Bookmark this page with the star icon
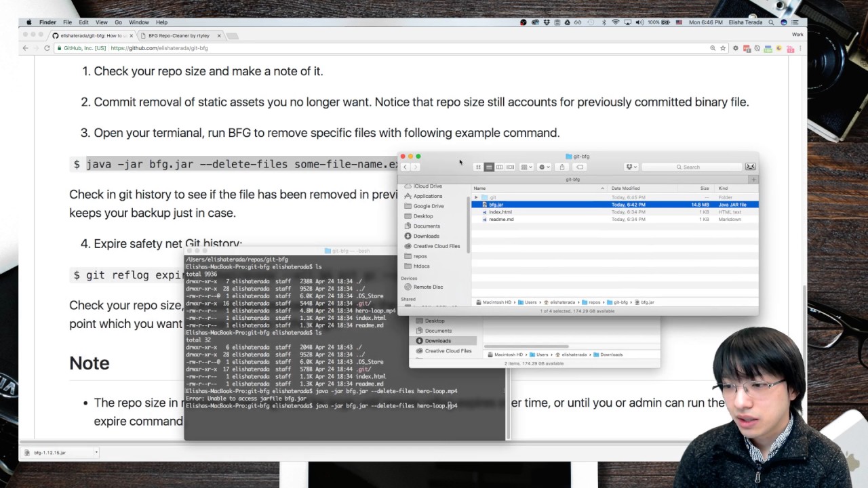This screenshot has height=488, width=868. pyautogui.click(x=723, y=48)
